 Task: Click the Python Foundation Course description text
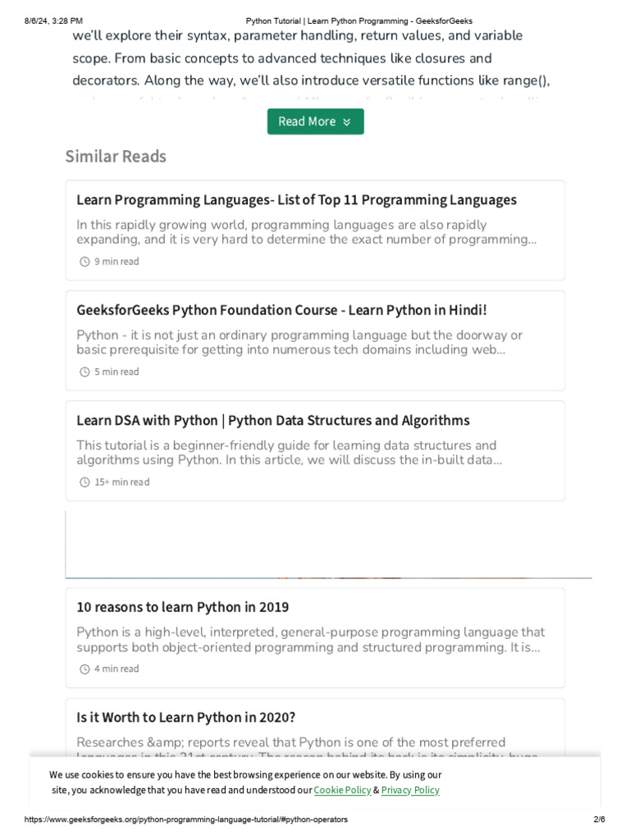click(299, 342)
